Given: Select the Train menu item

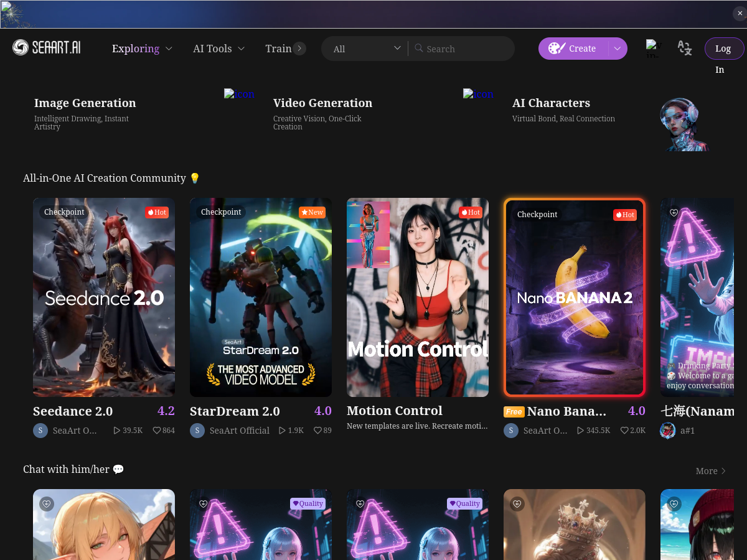Looking at the screenshot, I should tap(280, 48).
